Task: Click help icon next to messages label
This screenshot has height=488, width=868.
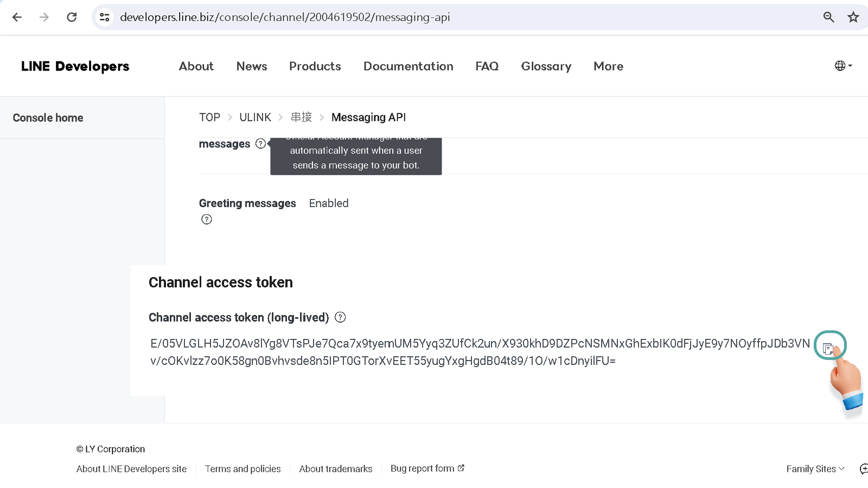Action: pyautogui.click(x=260, y=144)
